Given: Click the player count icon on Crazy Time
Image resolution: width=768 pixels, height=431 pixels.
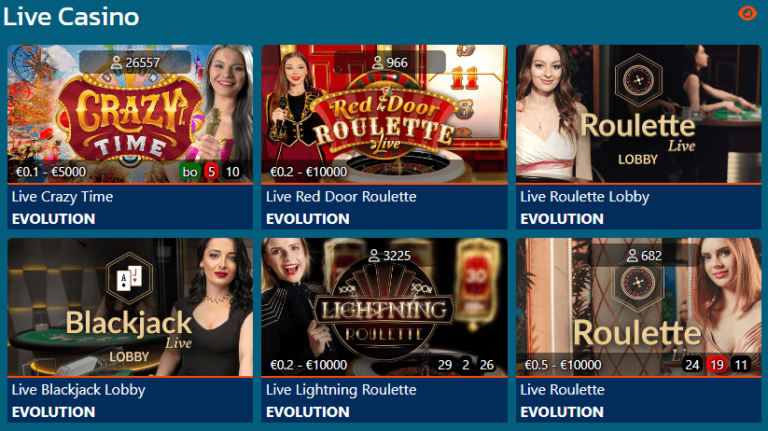Looking at the screenshot, I should tap(116, 63).
